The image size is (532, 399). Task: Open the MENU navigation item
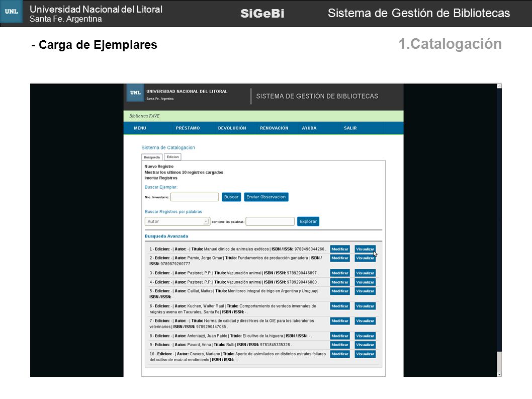(x=140, y=128)
